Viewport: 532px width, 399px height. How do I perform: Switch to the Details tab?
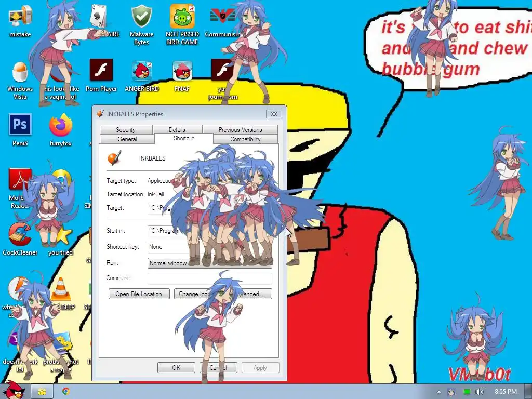pos(177,129)
